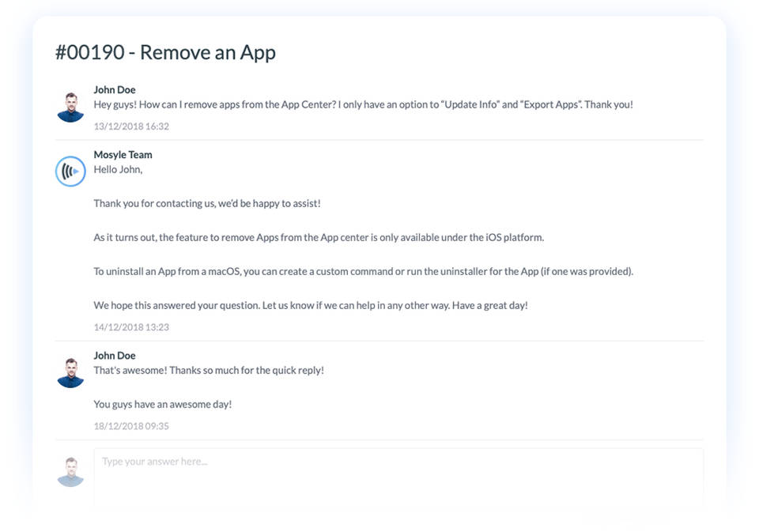This screenshot has height=532, width=759.
Task: Click the "Thank you for contacting us" line
Action: [x=207, y=203]
